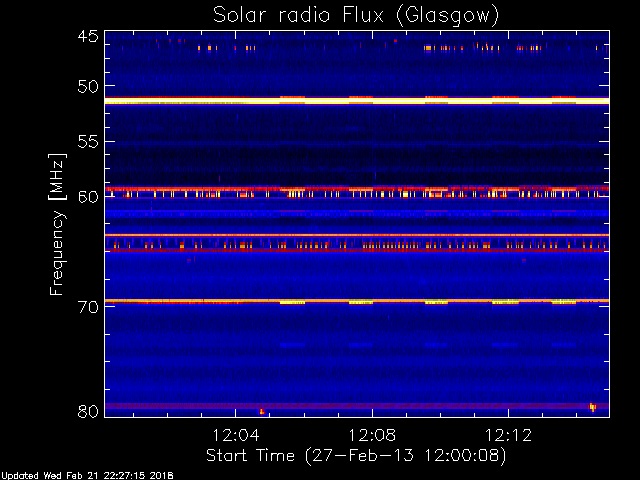Click the "60" frequency tick label
Viewport: 640px width, 480px height.
click(88, 197)
